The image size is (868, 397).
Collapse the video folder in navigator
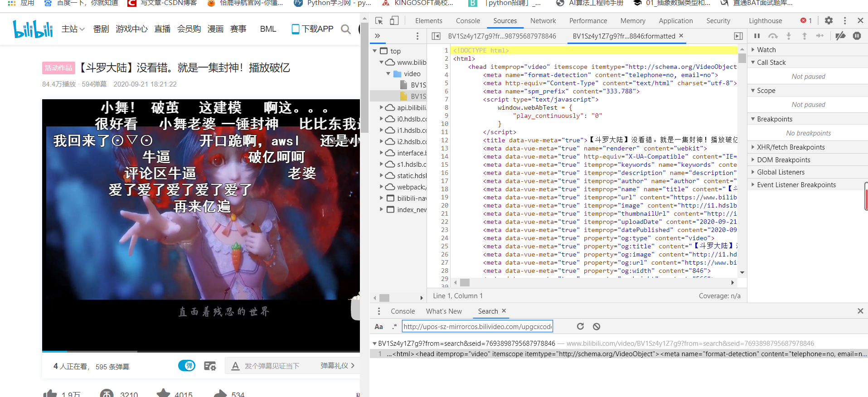(x=388, y=73)
